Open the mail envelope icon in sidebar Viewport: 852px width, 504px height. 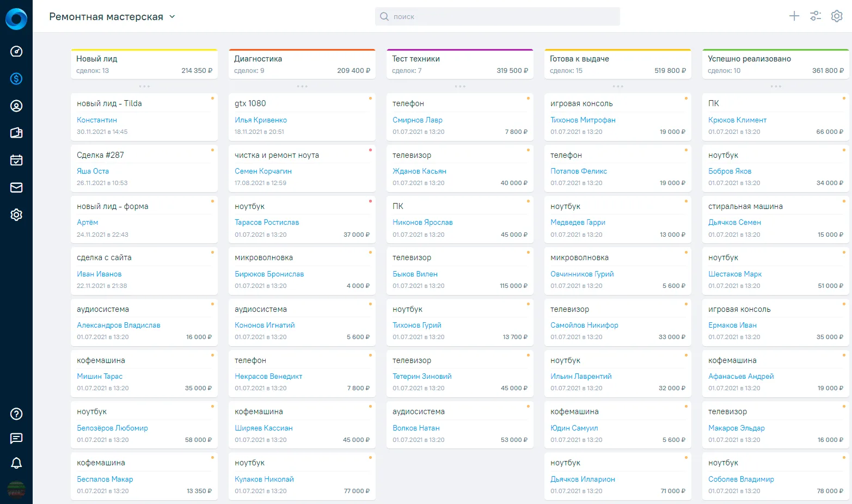click(x=16, y=187)
